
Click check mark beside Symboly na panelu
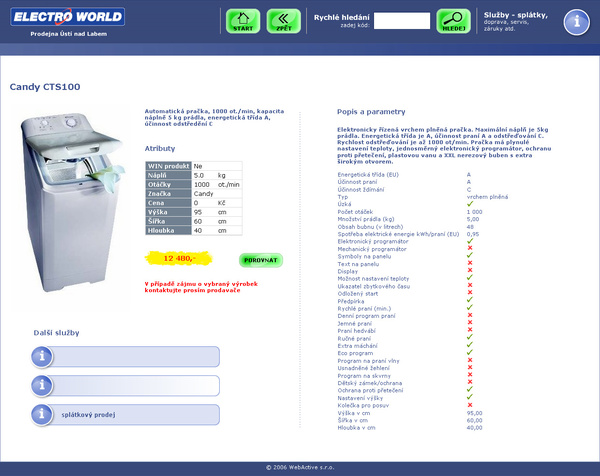[x=470, y=256]
